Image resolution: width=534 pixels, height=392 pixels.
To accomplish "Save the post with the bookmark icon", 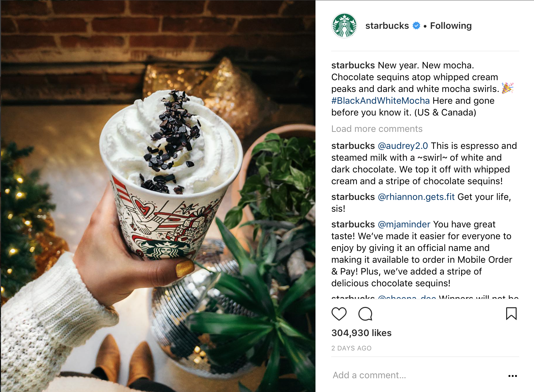I will pos(511,313).
